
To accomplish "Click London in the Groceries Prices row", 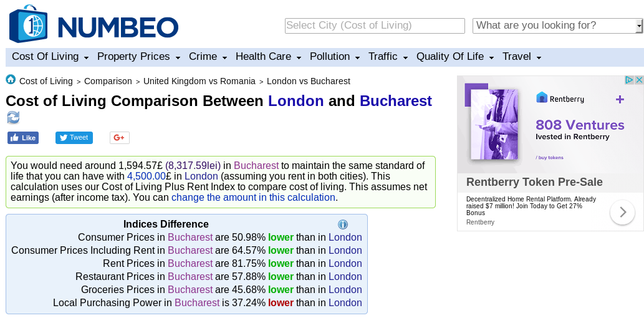I will [345, 290].
